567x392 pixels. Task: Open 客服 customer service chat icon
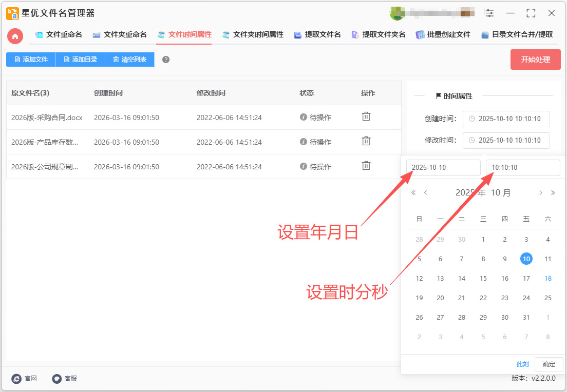click(x=57, y=379)
